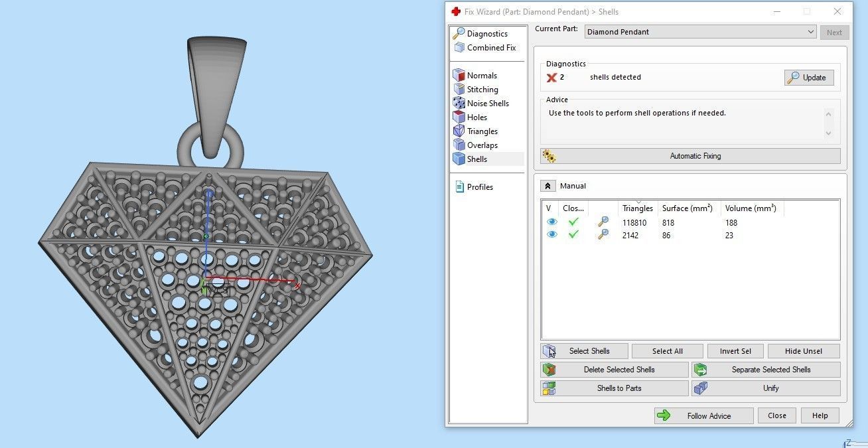This screenshot has height=448, width=868.
Task: Select the Shells page in sidebar
Action: click(477, 159)
